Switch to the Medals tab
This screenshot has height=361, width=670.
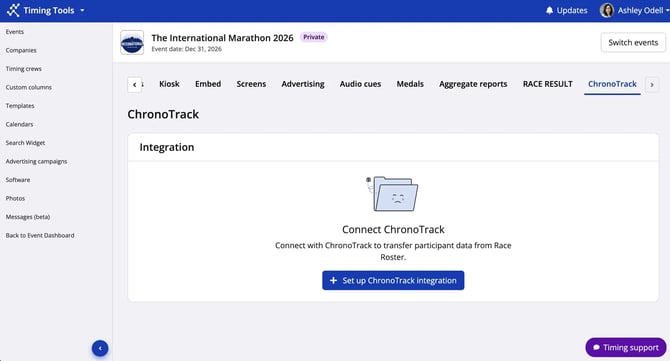pyautogui.click(x=410, y=84)
